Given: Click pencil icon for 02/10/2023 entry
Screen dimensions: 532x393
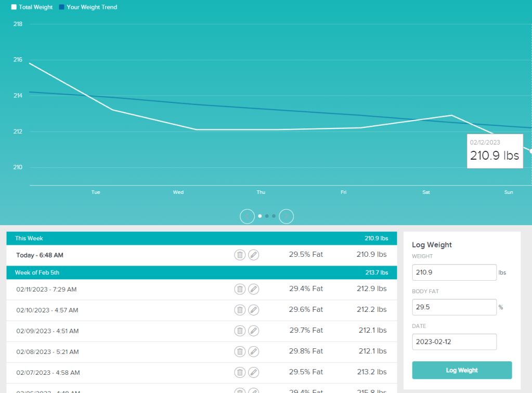Looking at the screenshot, I should pos(253,310).
